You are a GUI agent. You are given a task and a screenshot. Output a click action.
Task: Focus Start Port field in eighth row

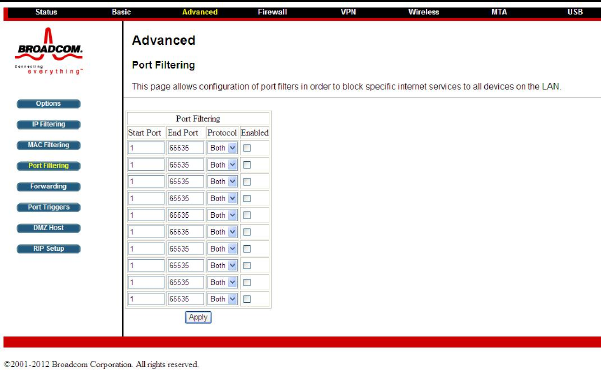146,265
